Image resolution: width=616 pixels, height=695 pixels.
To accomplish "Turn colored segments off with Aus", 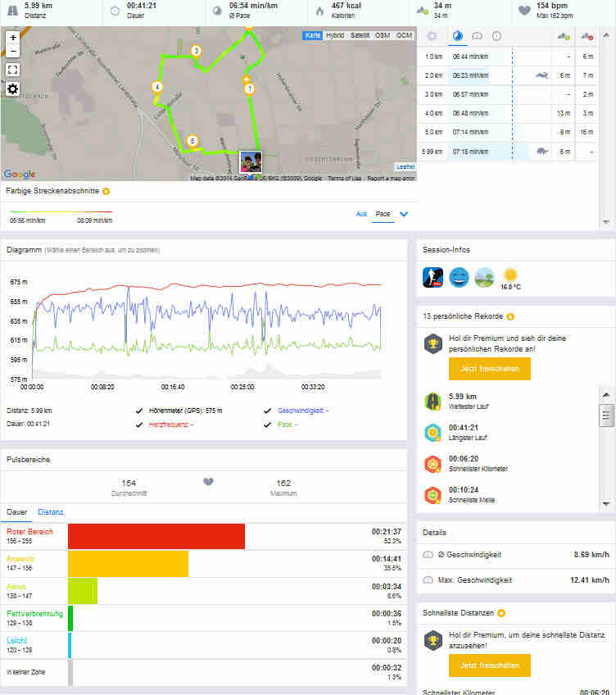I will pyautogui.click(x=360, y=214).
